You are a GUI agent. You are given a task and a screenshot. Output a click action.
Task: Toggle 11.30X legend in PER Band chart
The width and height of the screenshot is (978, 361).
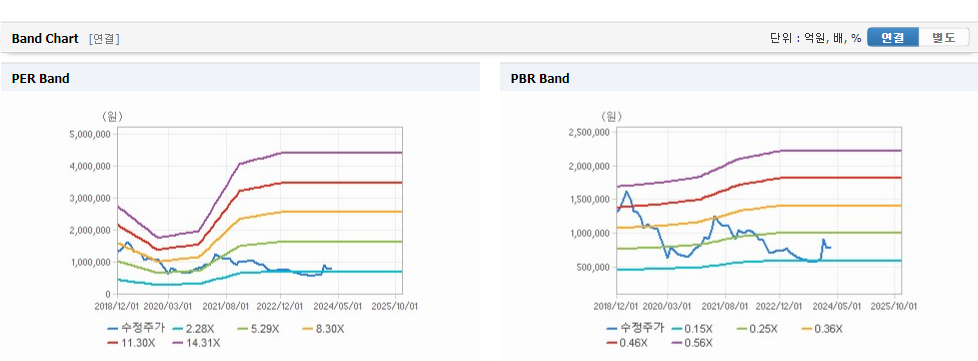click(131, 342)
